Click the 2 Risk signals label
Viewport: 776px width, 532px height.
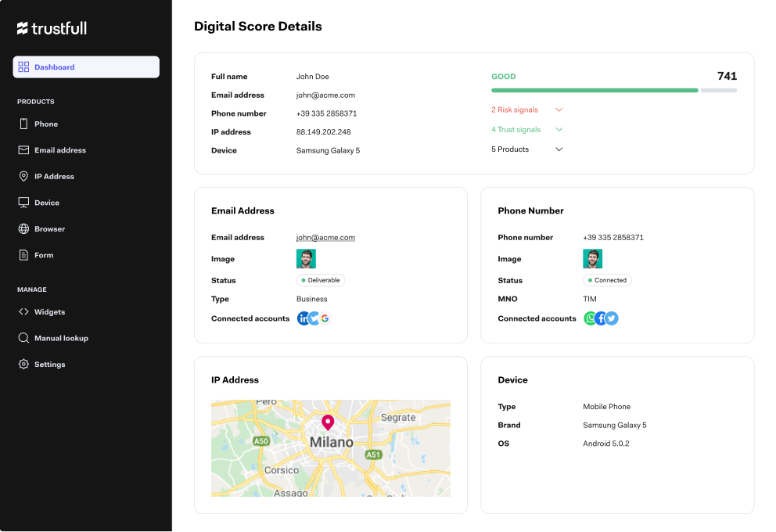pyautogui.click(x=515, y=110)
